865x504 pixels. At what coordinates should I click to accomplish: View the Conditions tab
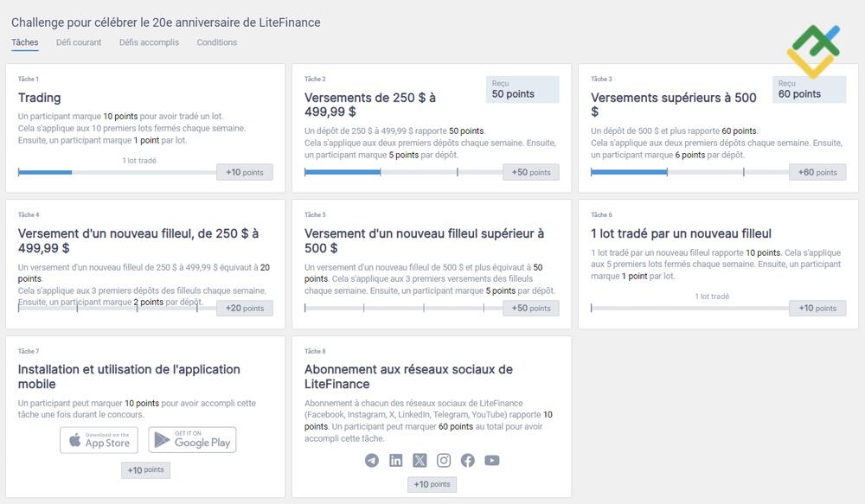217,42
